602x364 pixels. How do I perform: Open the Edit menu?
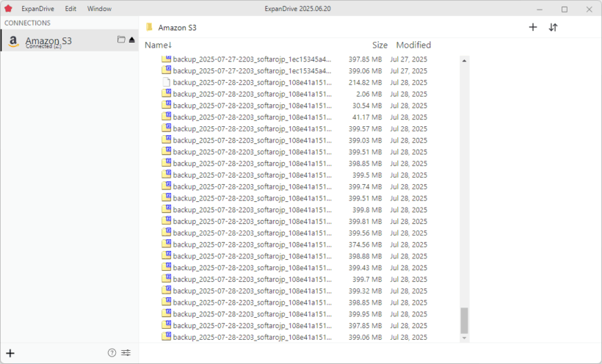click(x=70, y=9)
